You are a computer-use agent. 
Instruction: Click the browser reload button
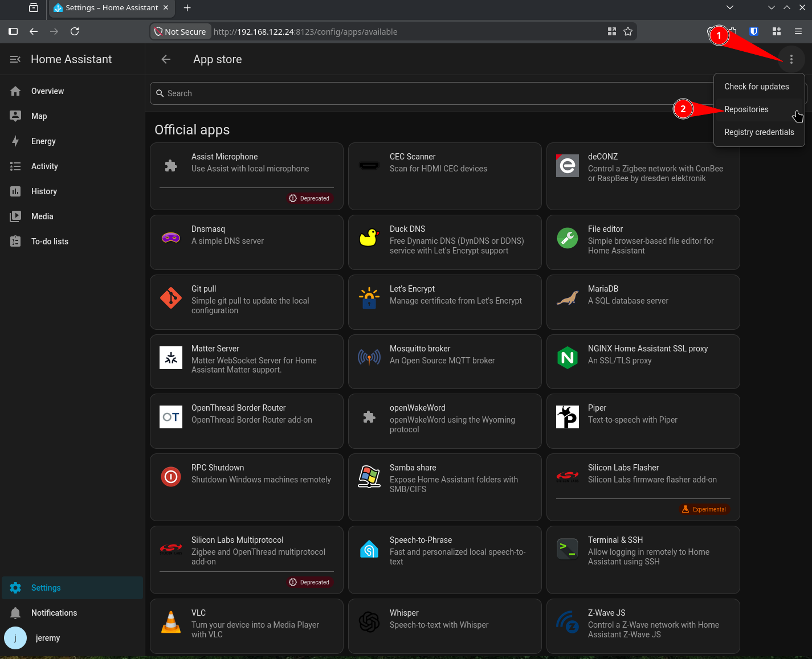tap(75, 31)
